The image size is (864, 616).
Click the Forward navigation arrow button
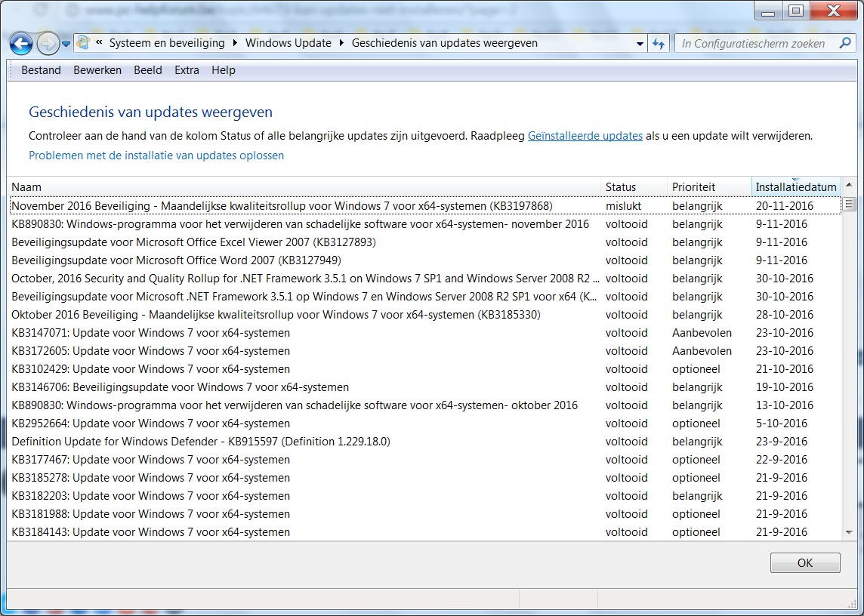point(48,44)
